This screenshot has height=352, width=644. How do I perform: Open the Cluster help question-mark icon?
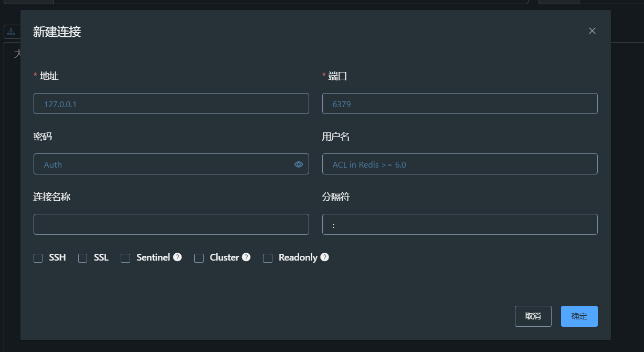pyautogui.click(x=246, y=257)
